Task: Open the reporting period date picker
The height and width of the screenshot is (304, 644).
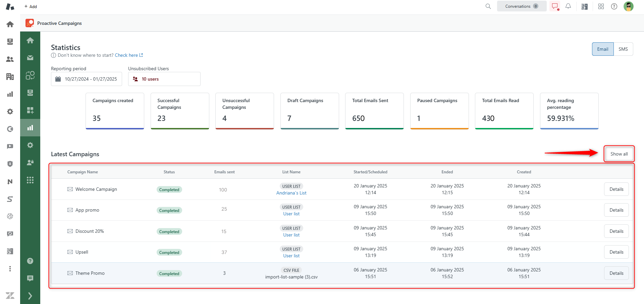Action: tap(87, 79)
